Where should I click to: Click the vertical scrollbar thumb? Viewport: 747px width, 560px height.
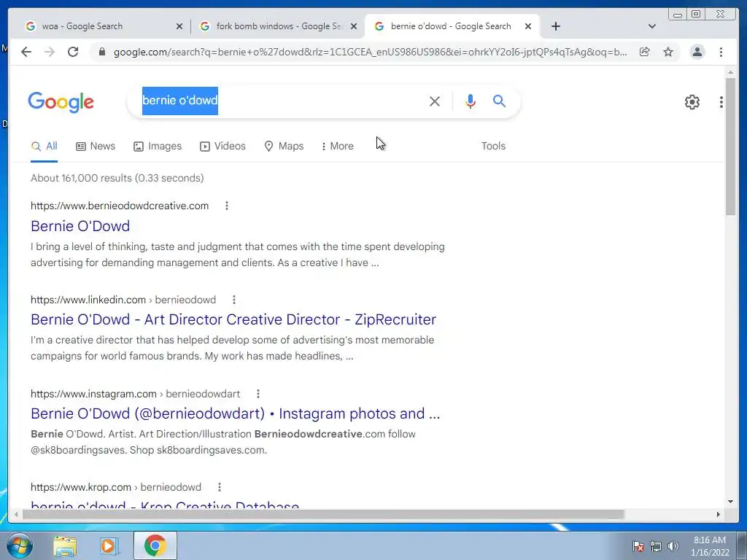[730, 147]
